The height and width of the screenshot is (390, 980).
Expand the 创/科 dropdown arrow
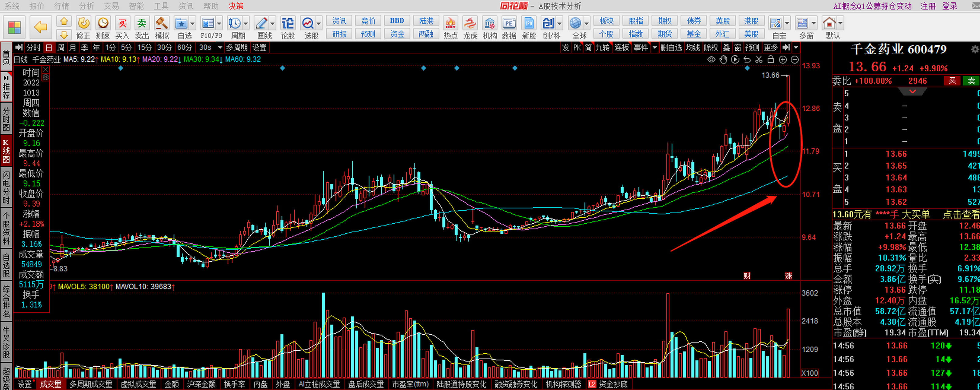(x=559, y=24)
